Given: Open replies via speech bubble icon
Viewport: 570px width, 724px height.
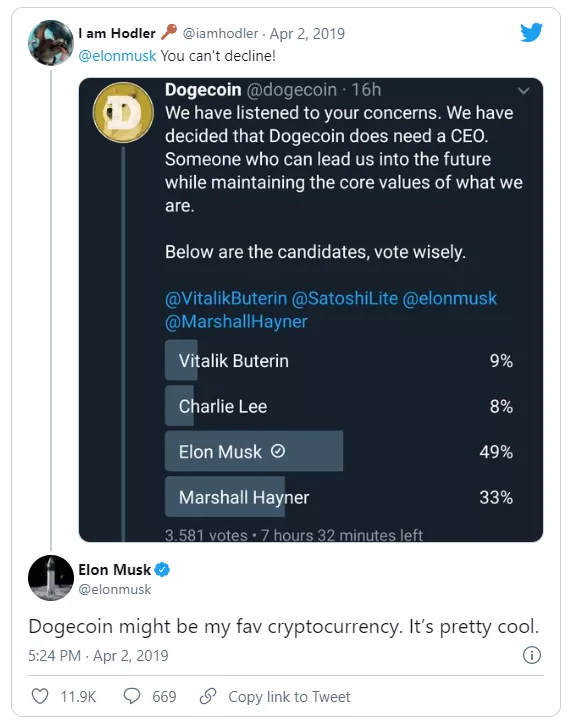Looking at the screenshot, I should pyautogui.click(x=132, y=696).
